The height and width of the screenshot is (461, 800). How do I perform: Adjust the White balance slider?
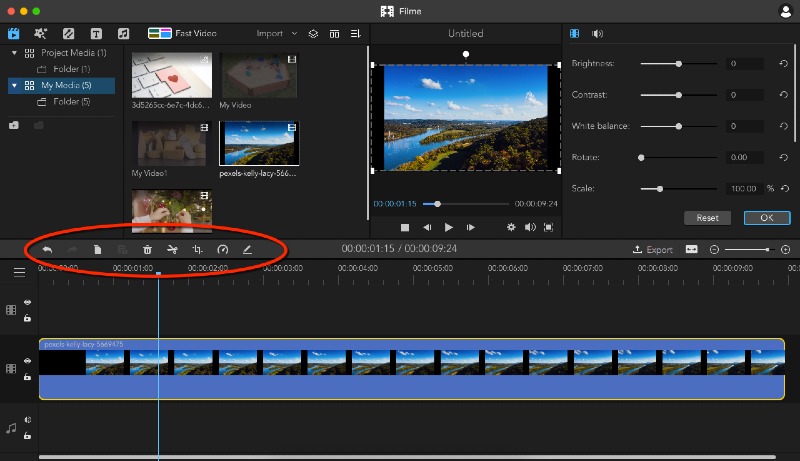pyautogui.click(x=679, y=126)
